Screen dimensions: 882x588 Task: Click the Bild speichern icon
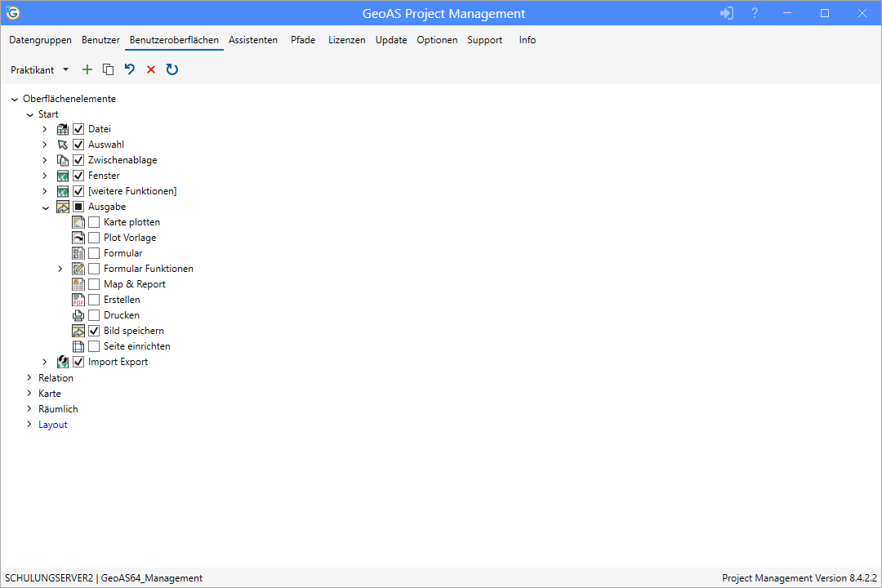tap(78, 331)
